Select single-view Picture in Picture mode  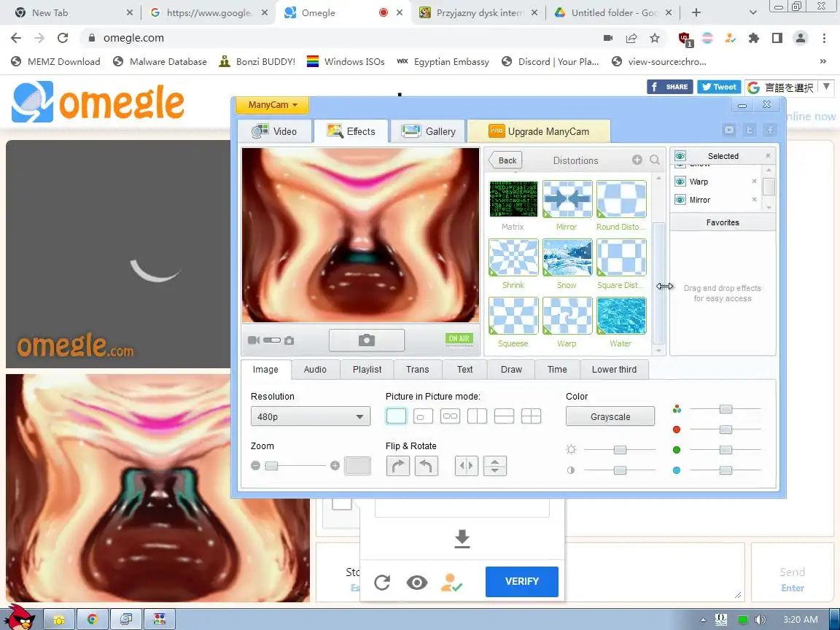396,416
